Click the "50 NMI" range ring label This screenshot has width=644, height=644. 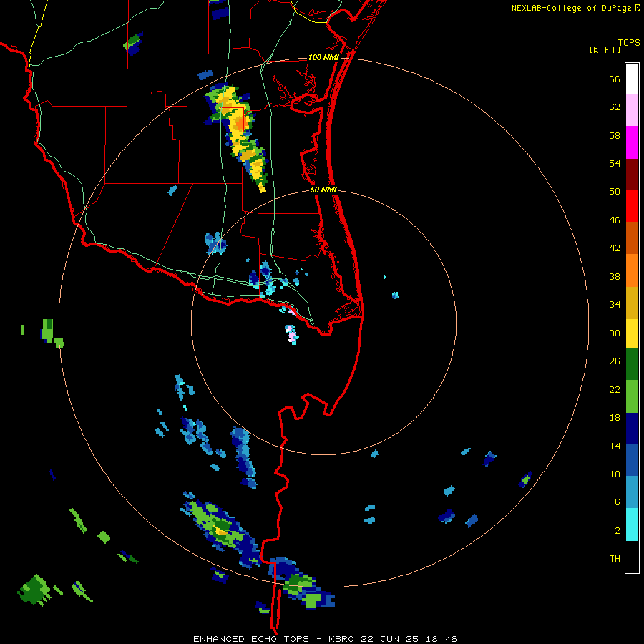(323, 190)
